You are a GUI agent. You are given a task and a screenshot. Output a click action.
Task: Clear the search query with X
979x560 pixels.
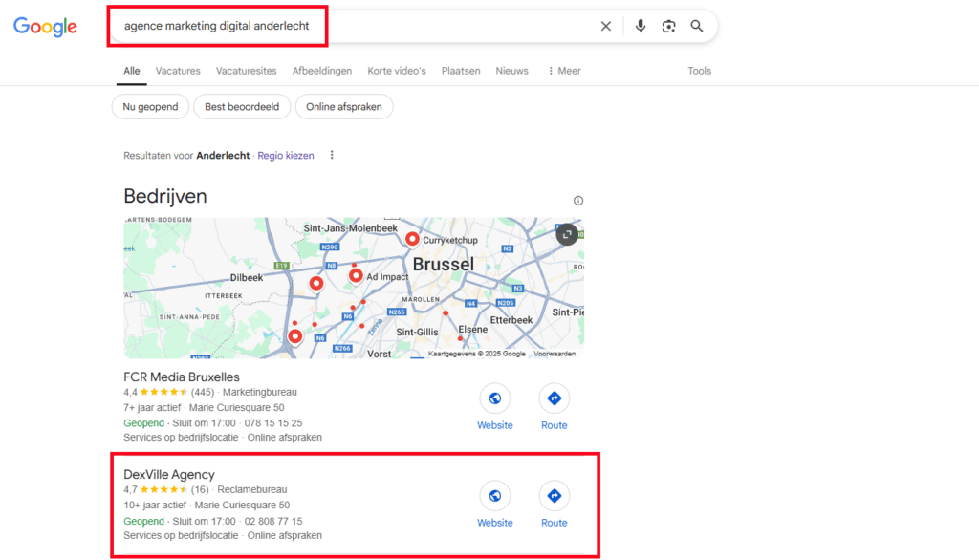(606, 27)
